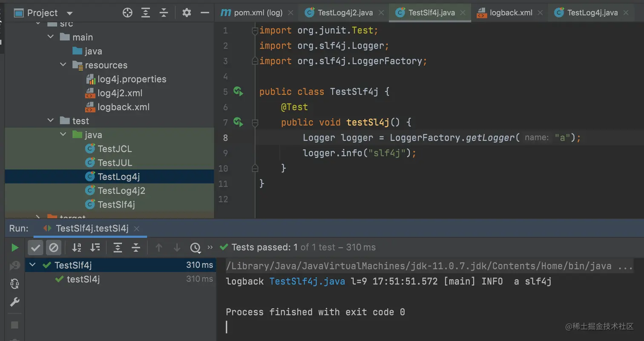Click Next Failed Test down arrow

click(177, 247)
